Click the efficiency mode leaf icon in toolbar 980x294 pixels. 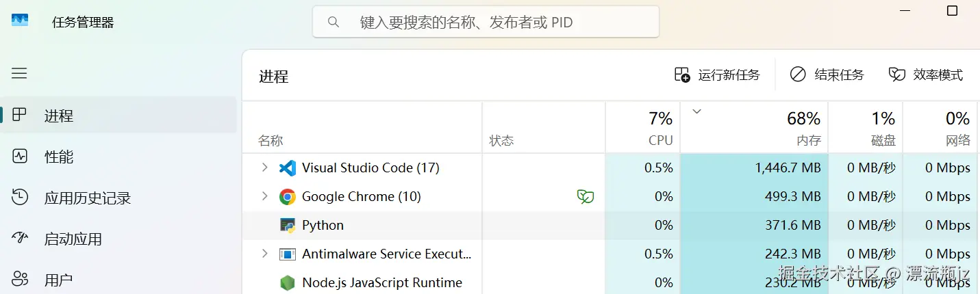point(897,75)
